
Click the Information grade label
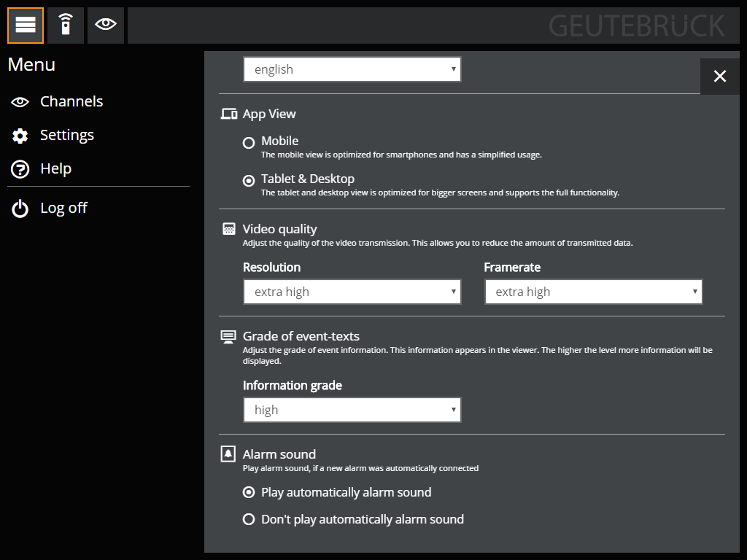(x=293, y=385)
